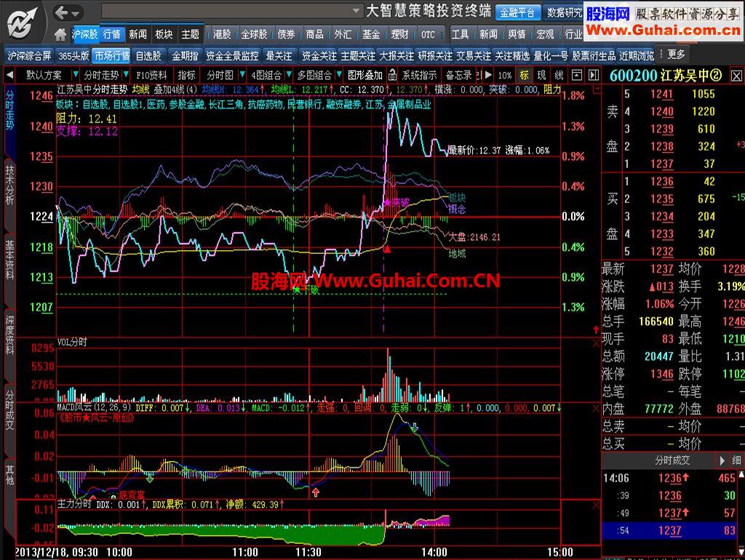This screenshot has width=745, height=560.
Task: Close the VOL分时 sub-panel
Action: 596,343
